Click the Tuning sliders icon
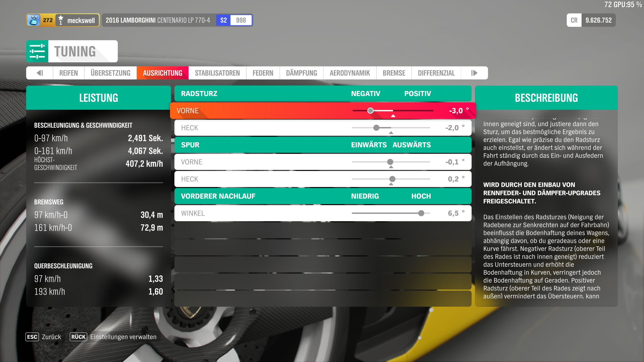Screen dimensions: 644x362 [37, 51]
